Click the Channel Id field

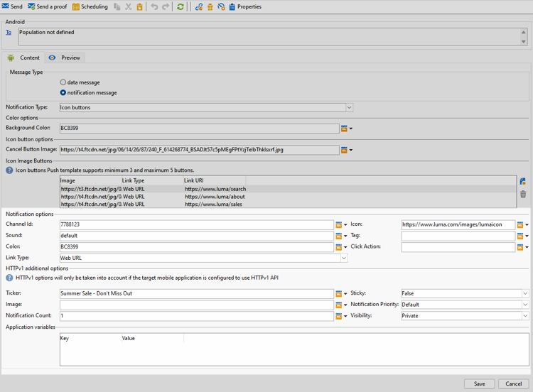pyautogui.click(x=196, y=224)
